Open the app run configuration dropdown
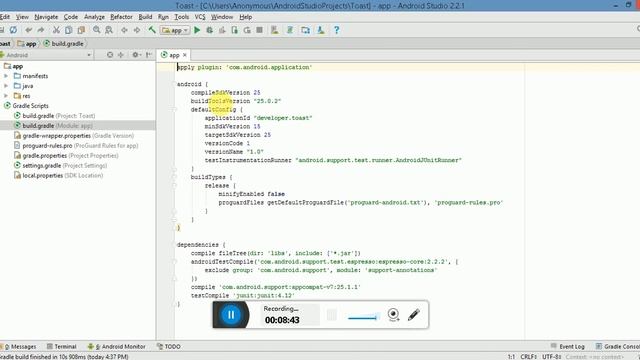 (x=175, y=30)
